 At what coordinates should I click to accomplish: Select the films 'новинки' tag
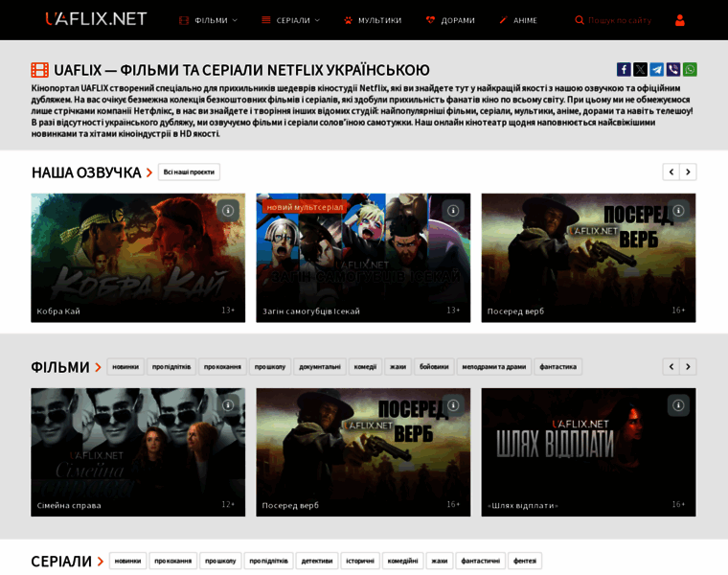click(x=125, y=366)
